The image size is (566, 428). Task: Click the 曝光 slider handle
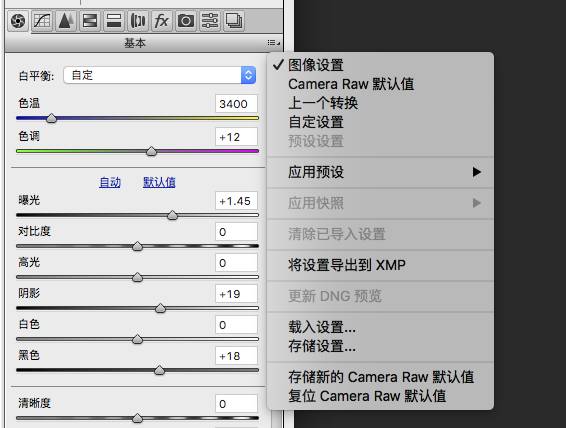172,215
